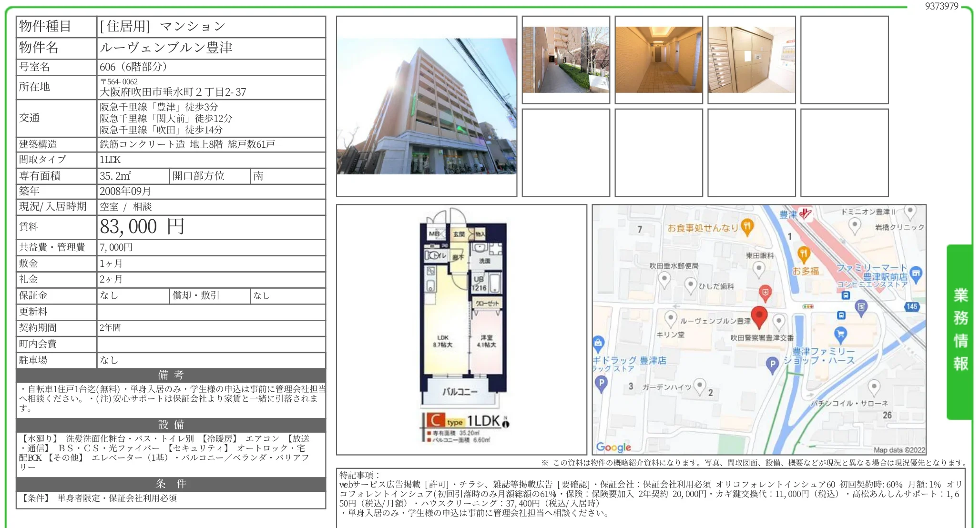
Task: Click the 吹田垂水郵便局 post office pin
Action: [664, 279]
